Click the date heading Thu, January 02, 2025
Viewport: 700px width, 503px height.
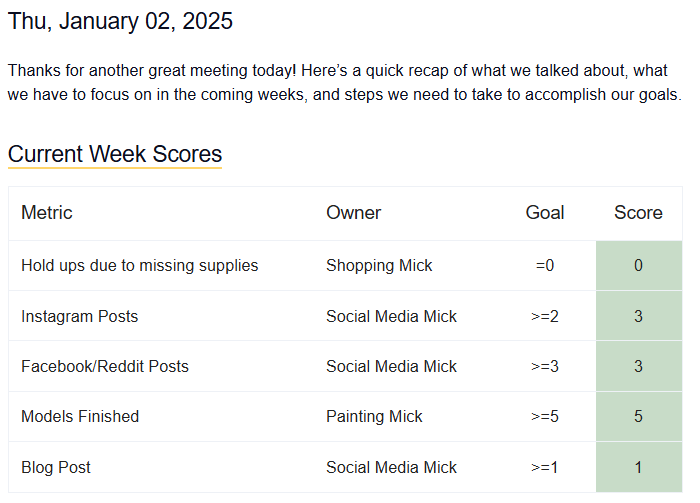[121, 22]
